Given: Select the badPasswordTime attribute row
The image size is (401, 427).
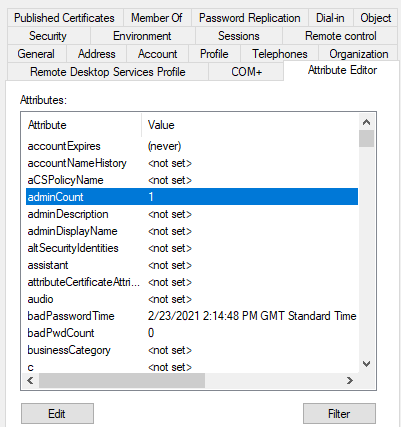Looking at the screenshot, I should tap(192, 316).
